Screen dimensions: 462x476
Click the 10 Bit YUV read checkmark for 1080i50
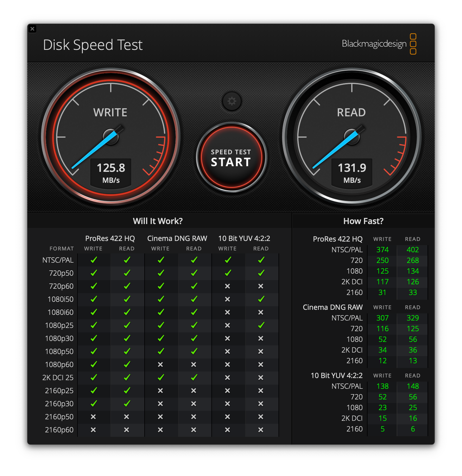click(261, 299)
